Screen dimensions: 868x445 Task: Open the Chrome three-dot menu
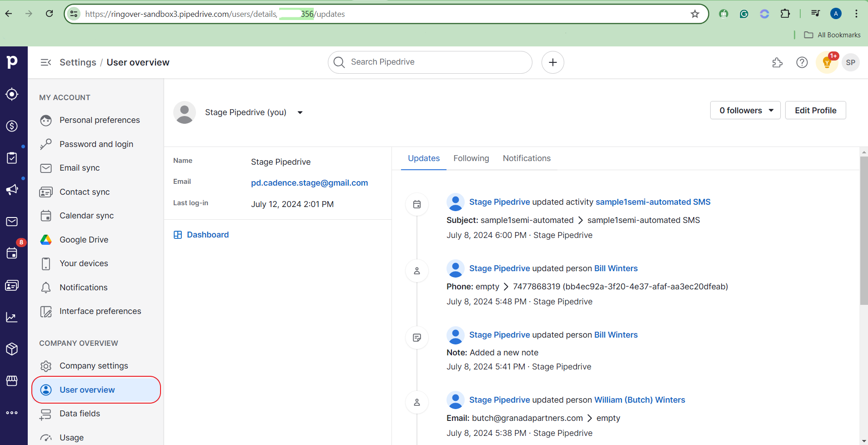point(856,14)
